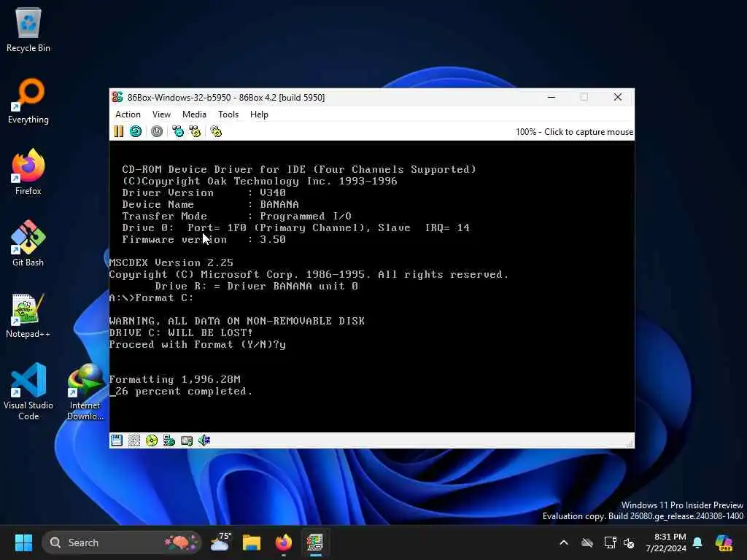Open the clock showing 8:31 PM
This screenshot has height=560, width=747.
click(666, 542)
